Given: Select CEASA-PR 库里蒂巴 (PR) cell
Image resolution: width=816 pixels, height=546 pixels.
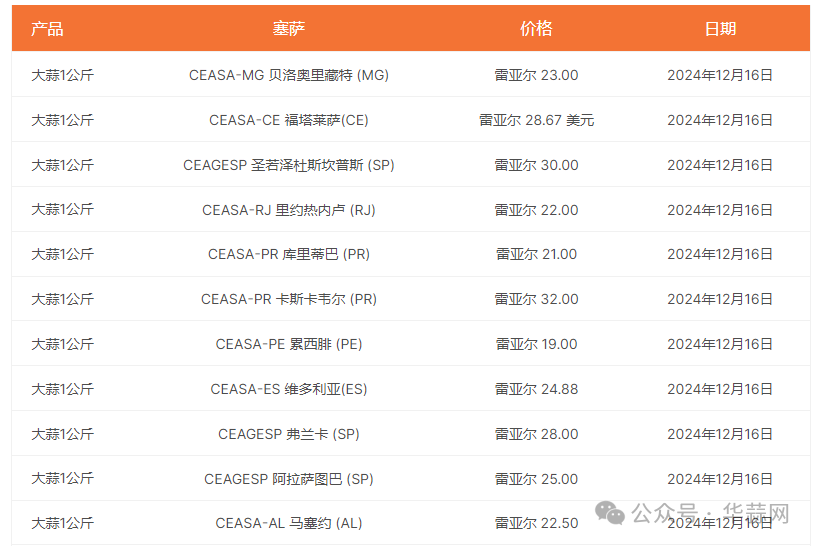Looking at the screenshot, I should (289, 254).
